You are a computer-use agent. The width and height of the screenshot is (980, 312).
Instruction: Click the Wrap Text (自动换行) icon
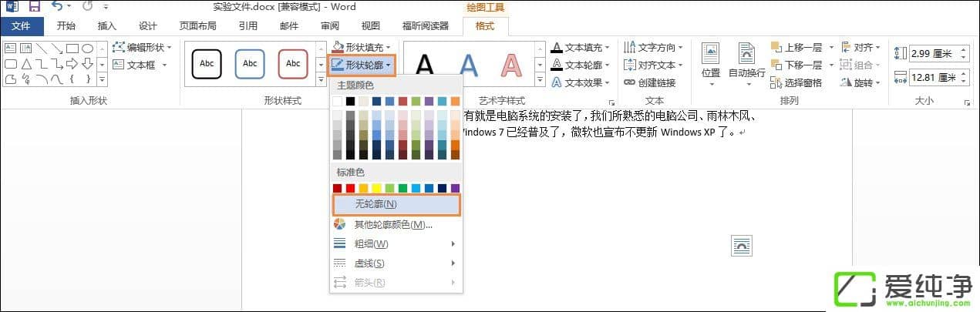(746, 62)
